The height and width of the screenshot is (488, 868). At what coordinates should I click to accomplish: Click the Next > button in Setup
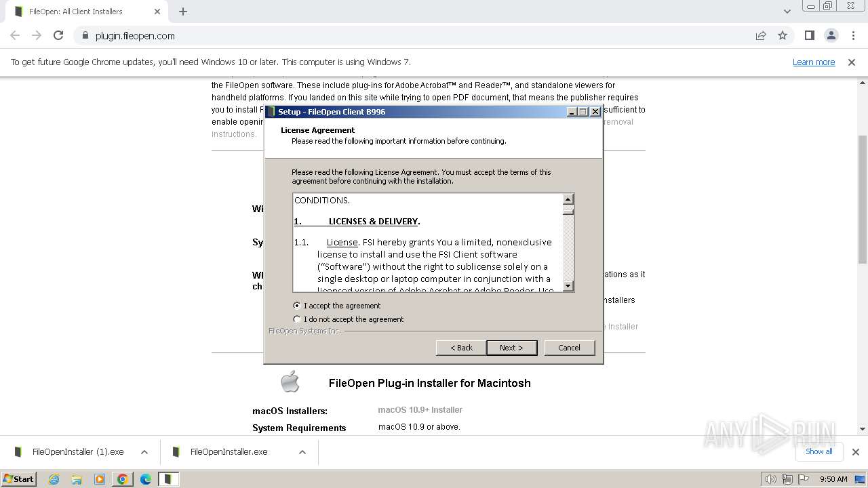(x=511, y=348)
